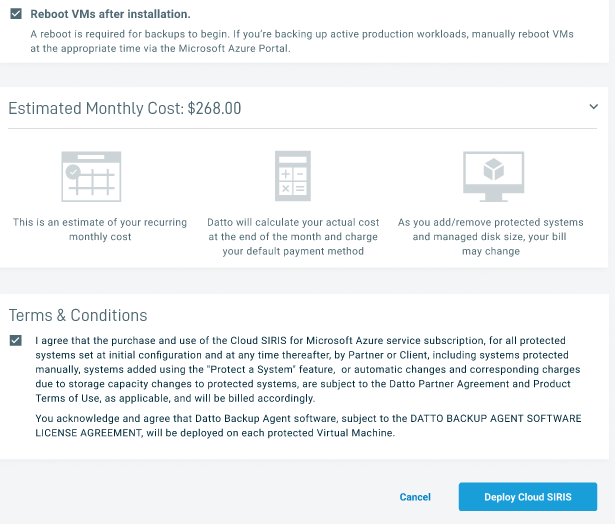
Task: Collapse the Estimated Monthly Cost section chevron
Action: [x=593, y=106]
